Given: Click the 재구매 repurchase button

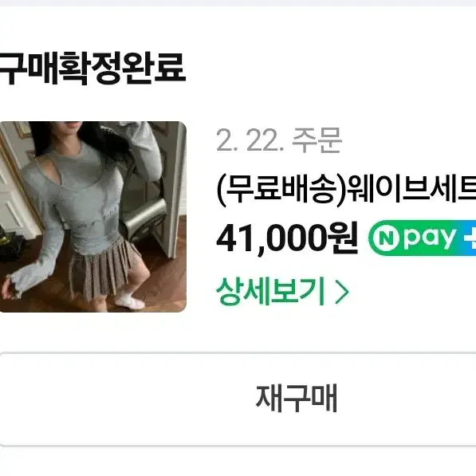Looking at the screenshot, I should coord(238,399).
